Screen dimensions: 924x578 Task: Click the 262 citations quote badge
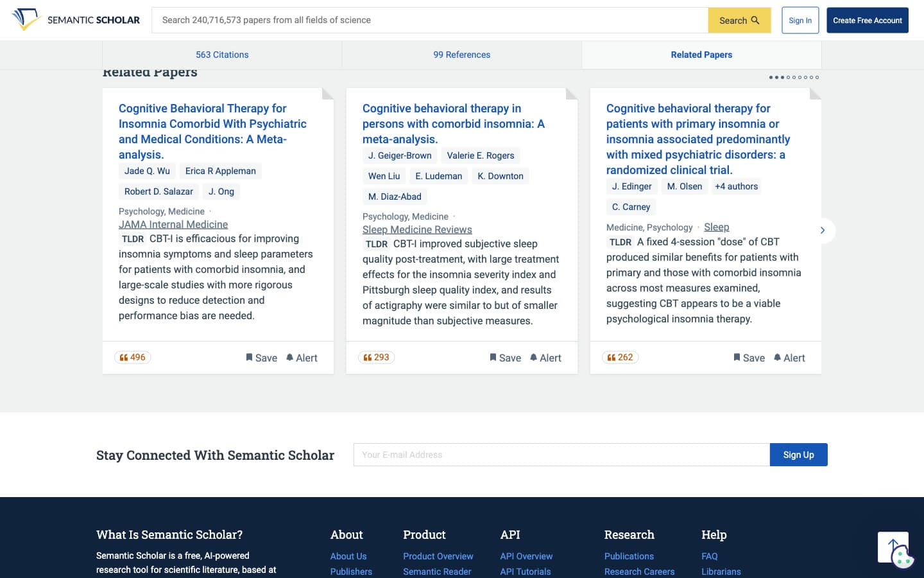pos(620,357)
